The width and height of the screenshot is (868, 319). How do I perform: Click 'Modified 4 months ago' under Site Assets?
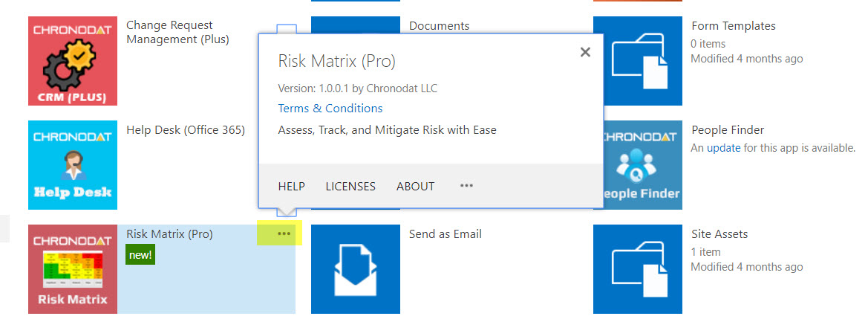[x=747, y=267]
